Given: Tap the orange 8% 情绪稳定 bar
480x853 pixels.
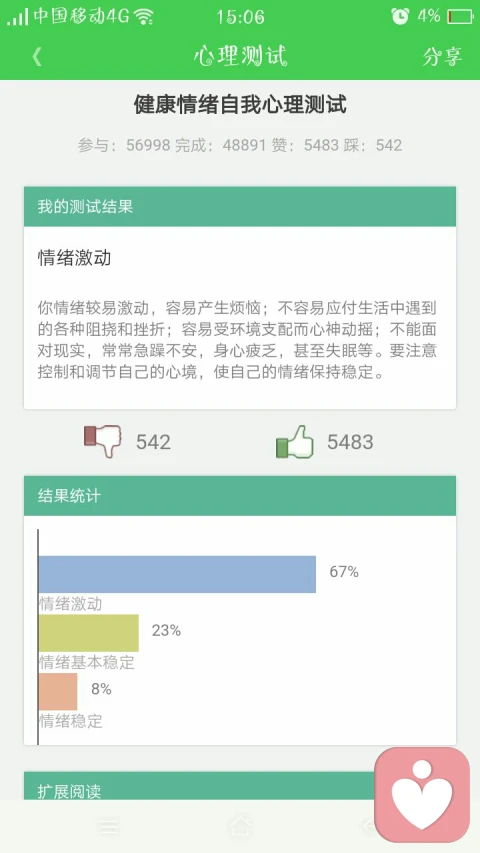Looking at the screenshot, I should (58, 691).
